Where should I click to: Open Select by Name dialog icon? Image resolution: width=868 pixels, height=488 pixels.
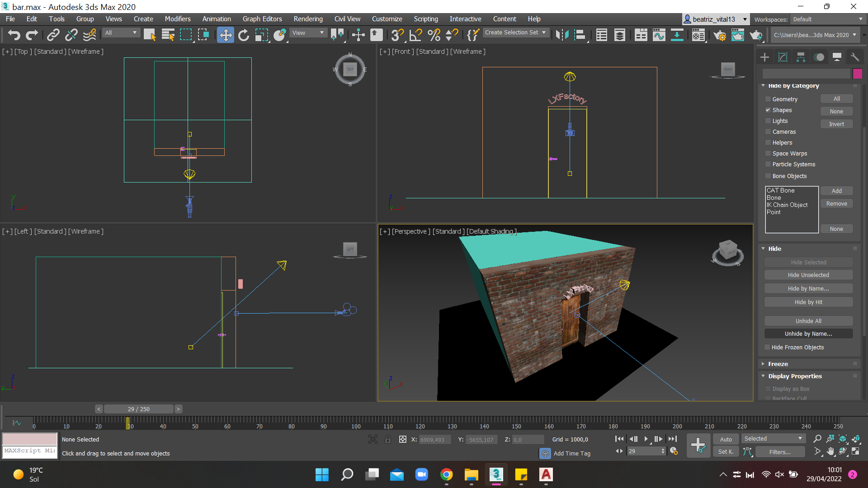[168, 35]
